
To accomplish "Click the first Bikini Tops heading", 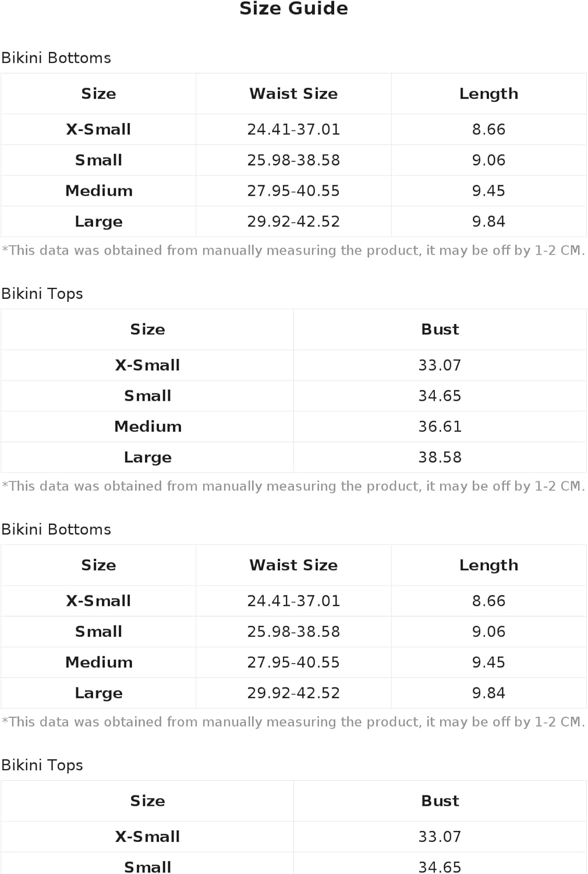I will click(x=42, y=294).
